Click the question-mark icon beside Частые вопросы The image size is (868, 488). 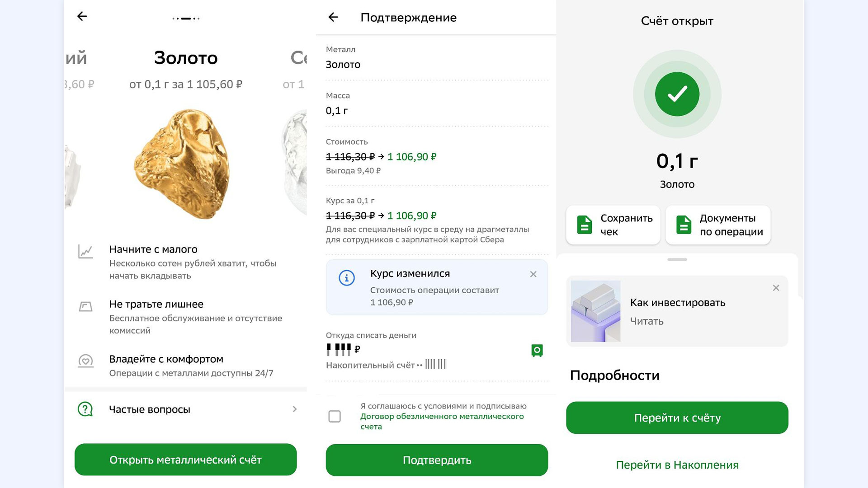85,409
